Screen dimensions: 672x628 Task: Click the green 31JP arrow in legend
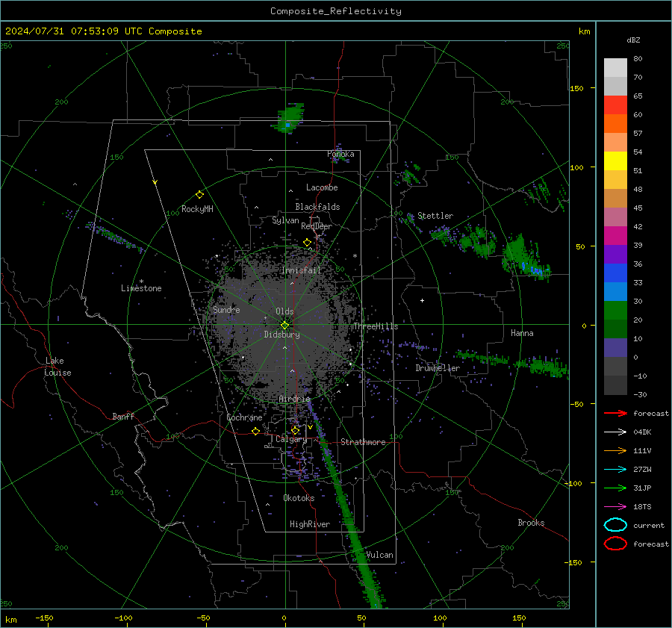click(x=615, y=488)
